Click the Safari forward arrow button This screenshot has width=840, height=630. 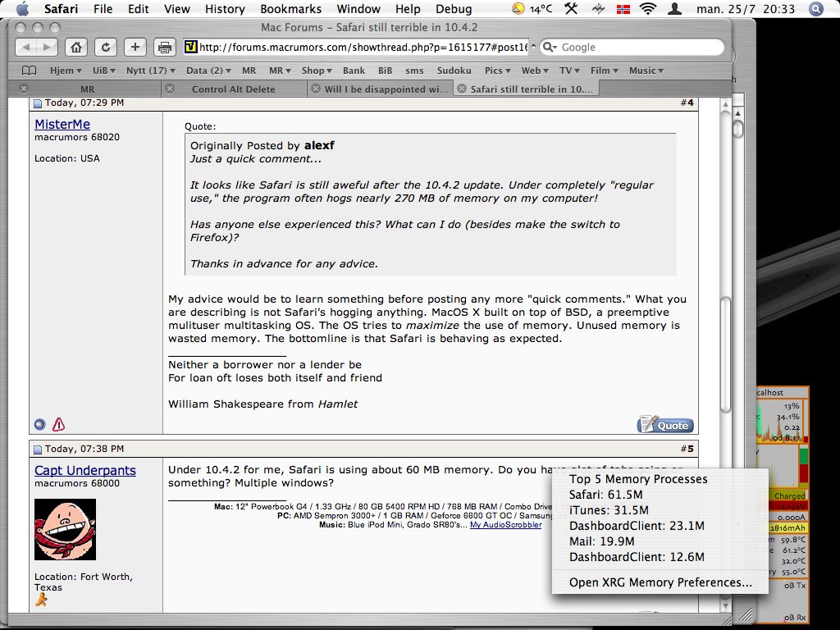47,47
